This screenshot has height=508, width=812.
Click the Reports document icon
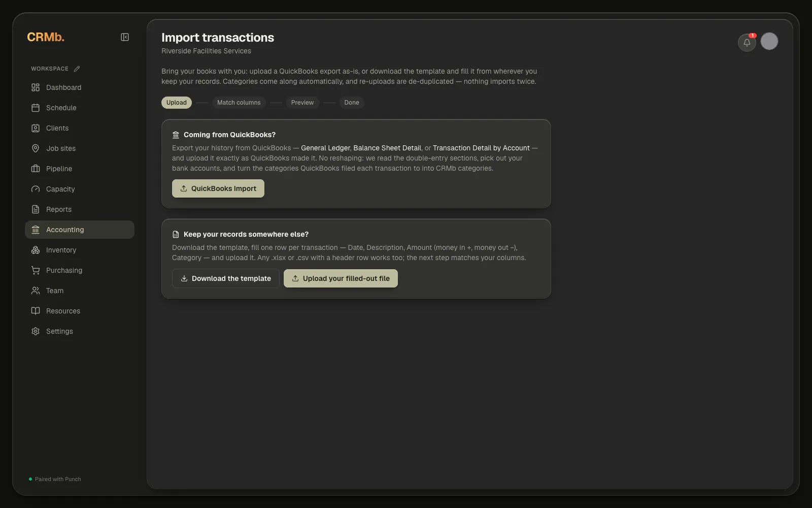pos(36,209)
